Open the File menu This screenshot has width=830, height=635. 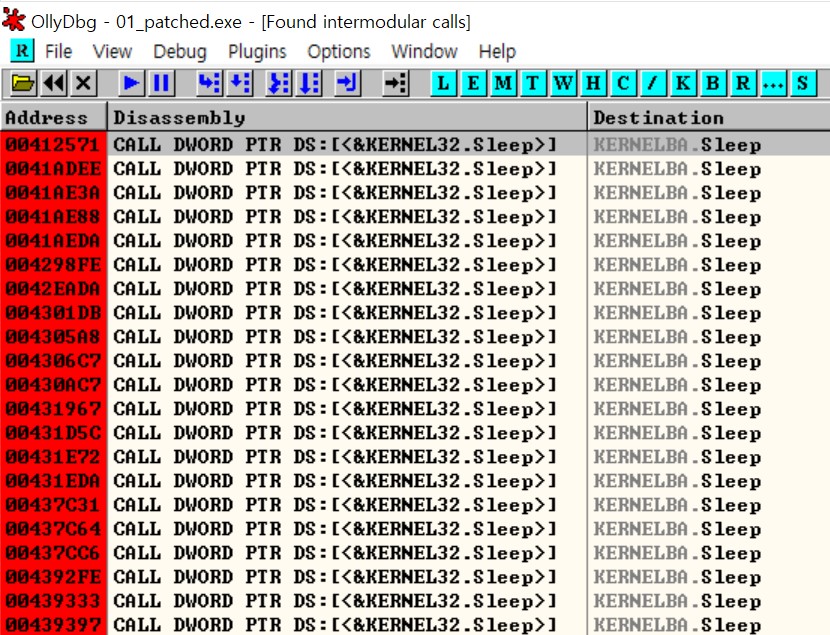(x=58, y=51)
